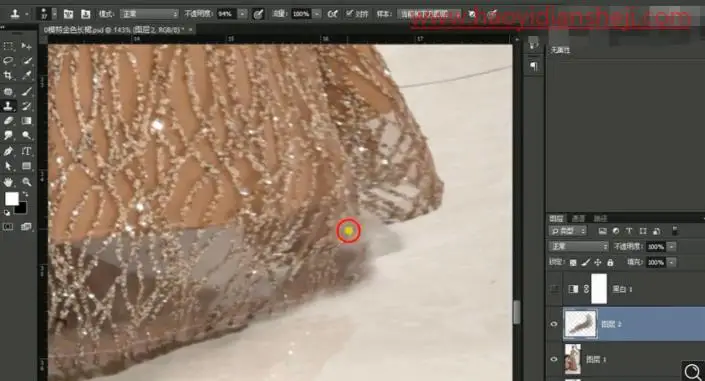This screenshot has height=381, width=705.
Task: Toggle pressure for opacity button
Action: [x=258, y=14]
